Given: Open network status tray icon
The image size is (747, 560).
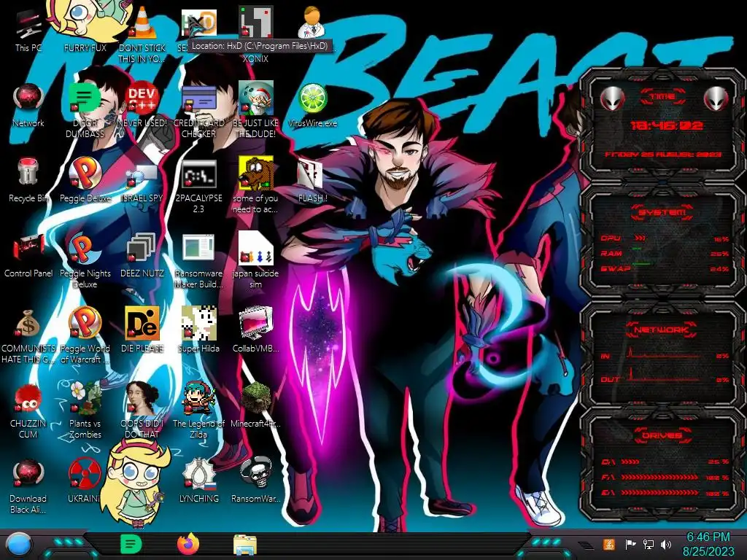Looking at the screenshot, I should [648, 544].
